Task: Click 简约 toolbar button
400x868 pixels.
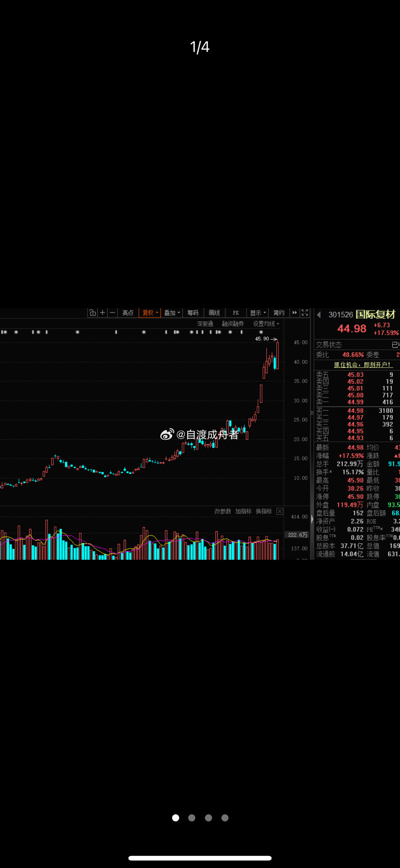Action: pyautogui.click(x=279, y=313)
